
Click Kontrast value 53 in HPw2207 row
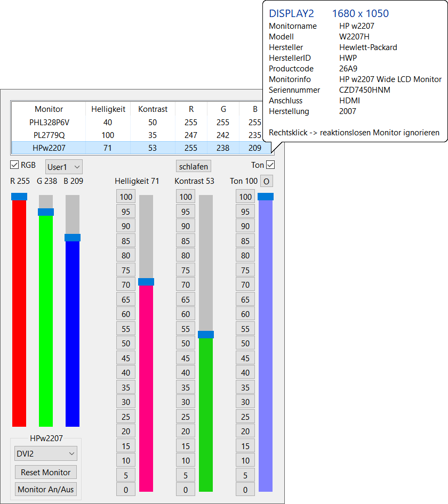coord(153,148)
